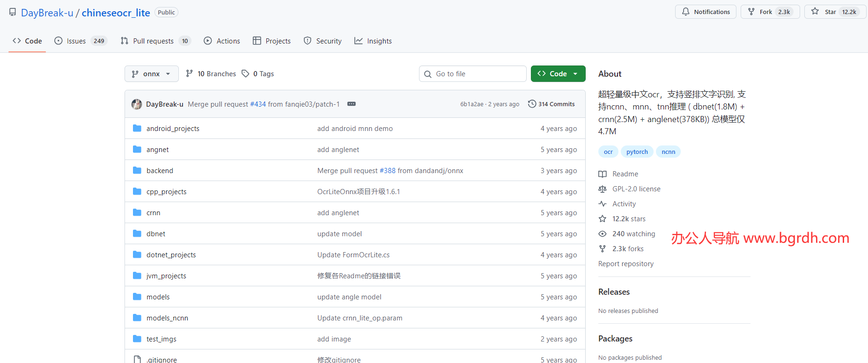Image resolution: width=868 pixels, height=363 pixels.
Task: Click the 2.3k fork count
Action: click(784, 12)
